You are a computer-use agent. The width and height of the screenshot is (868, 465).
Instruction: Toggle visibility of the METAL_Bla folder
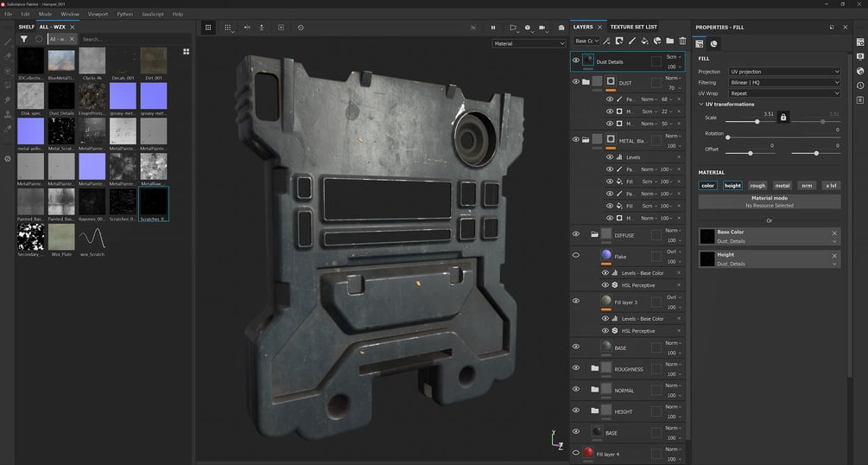coord(576,140)
